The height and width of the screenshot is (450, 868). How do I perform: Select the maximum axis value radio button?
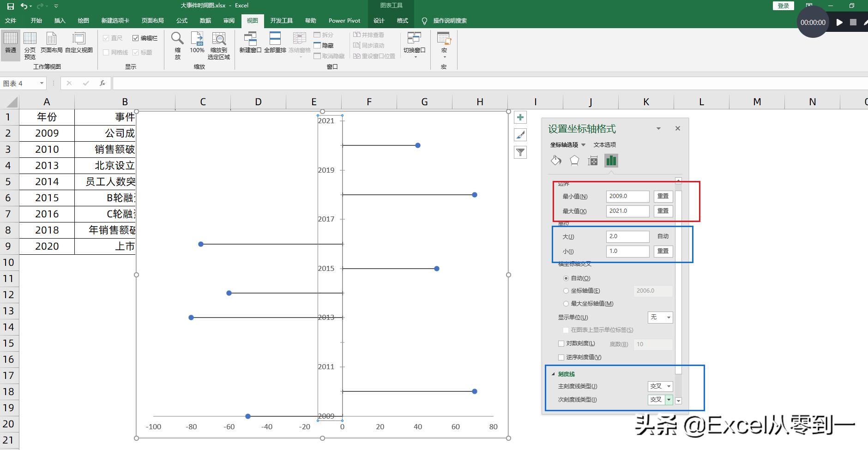click(x=566, y=304)
